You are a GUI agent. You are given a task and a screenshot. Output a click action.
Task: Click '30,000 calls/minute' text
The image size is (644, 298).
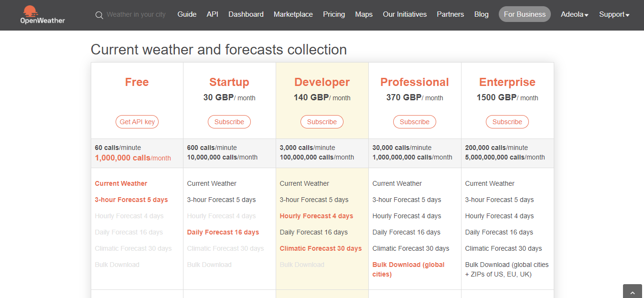tap(402, 148)
